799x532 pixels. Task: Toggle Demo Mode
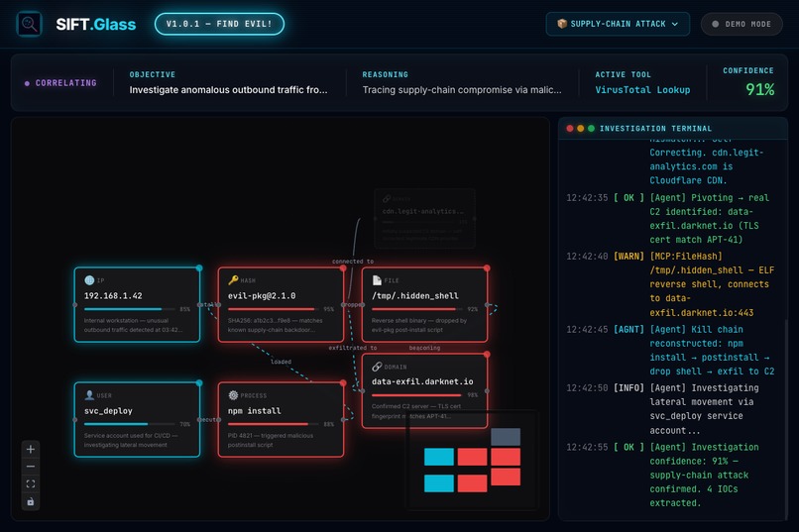click(x=742, y=24)
